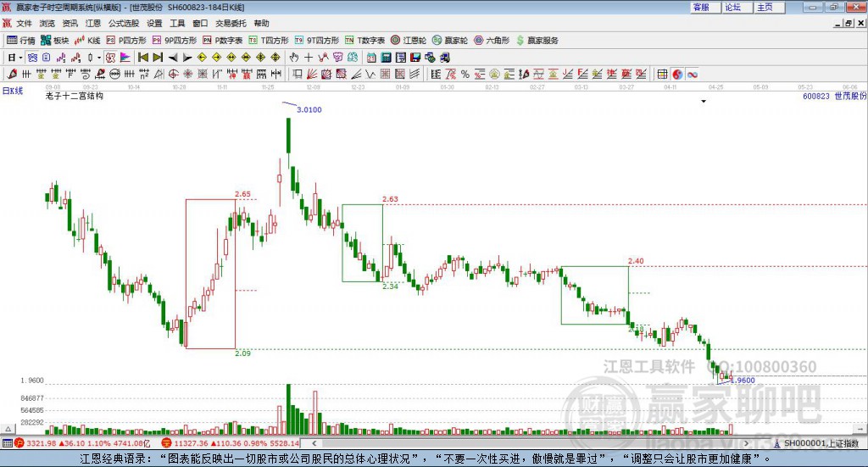Click the 客服 button in title bar

704,7
